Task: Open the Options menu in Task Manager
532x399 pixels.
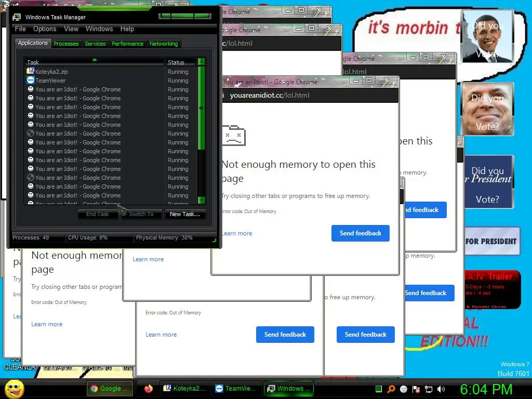Action: (x=45, y=29)
